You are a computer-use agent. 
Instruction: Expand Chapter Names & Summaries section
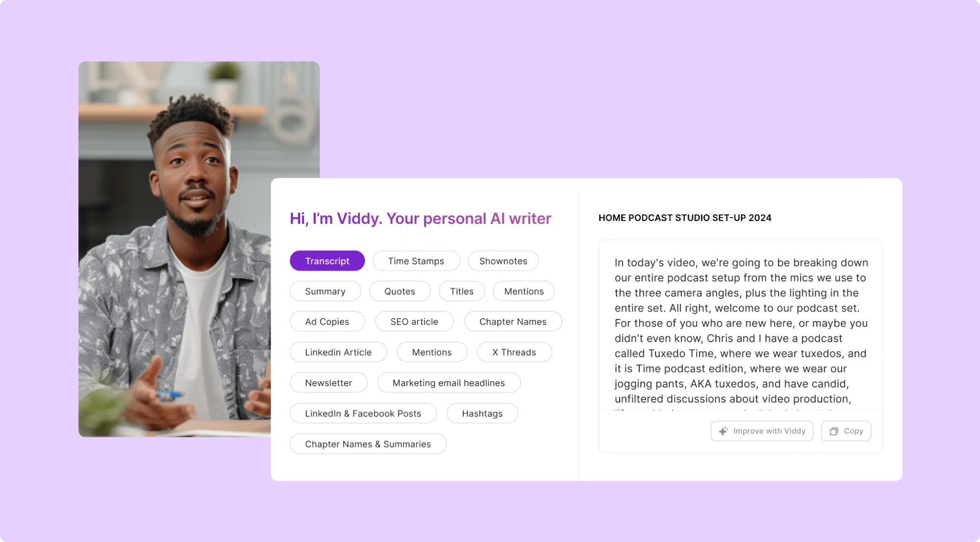(x=367, y=443)
